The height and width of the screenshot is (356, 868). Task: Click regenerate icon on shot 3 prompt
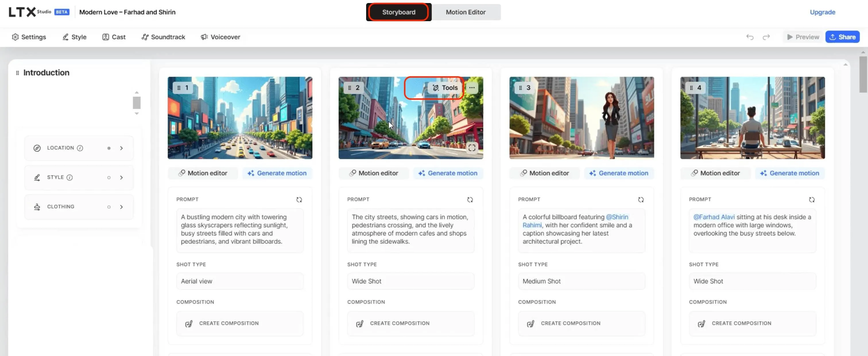point(641,200)
